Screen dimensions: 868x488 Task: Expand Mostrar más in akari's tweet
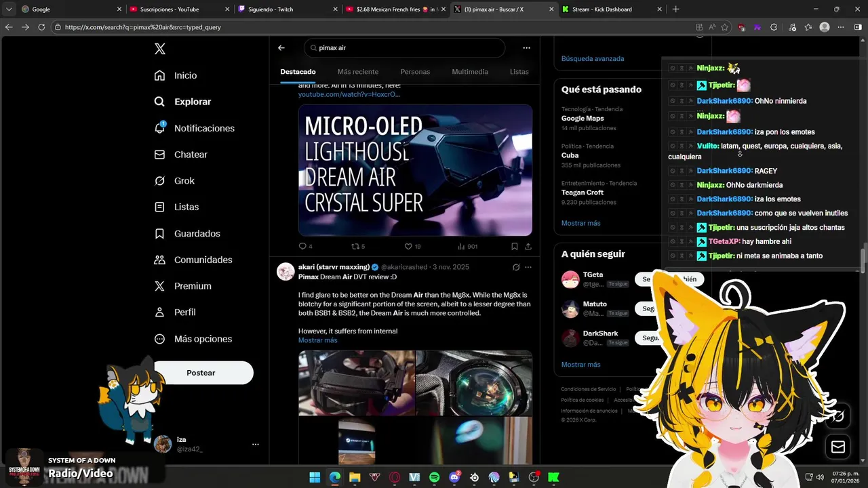[x=317, y=340]
